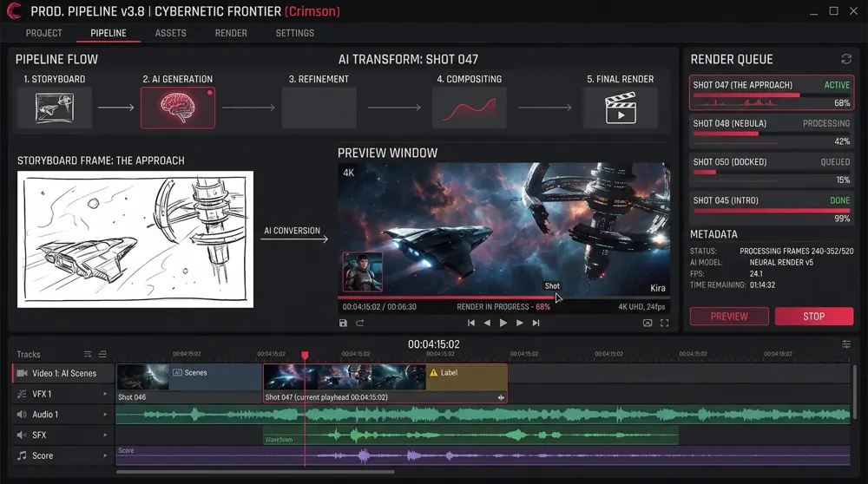Open the PROJECT tab

[43, 33]
